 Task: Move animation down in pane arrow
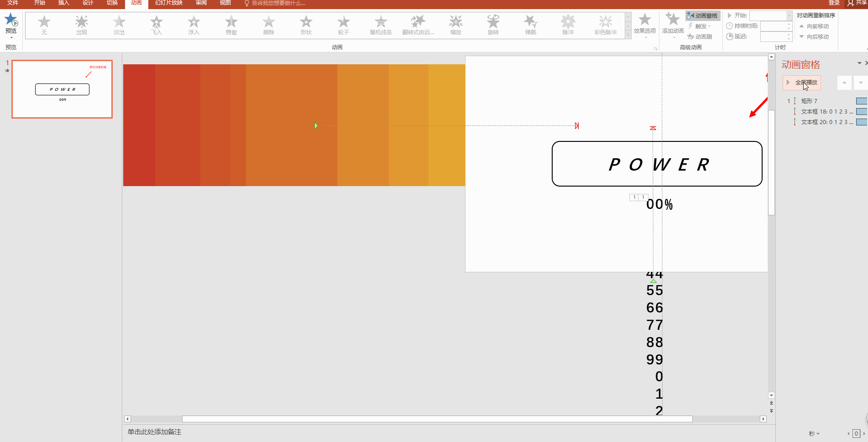[x=861, y=83]
